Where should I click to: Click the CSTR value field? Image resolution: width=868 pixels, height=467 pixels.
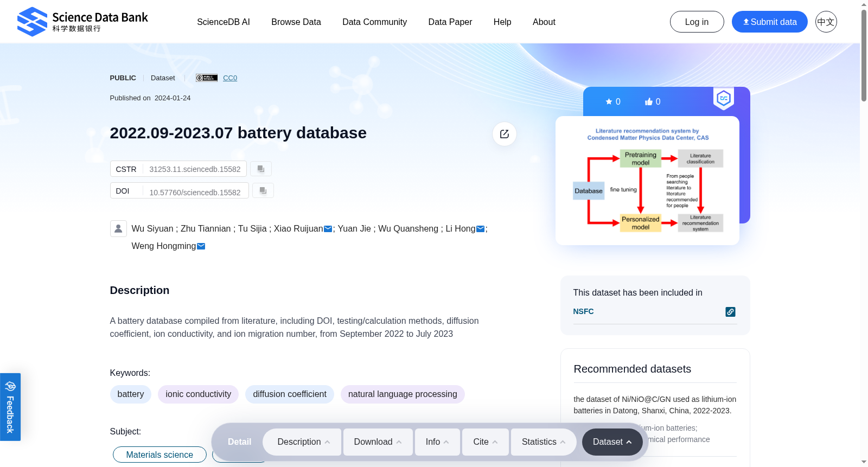tap(195, 169)
